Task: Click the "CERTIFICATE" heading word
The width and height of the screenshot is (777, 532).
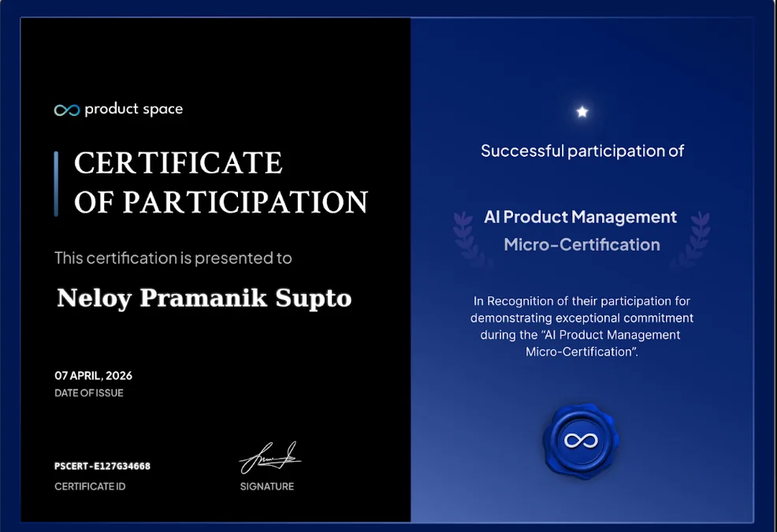Action: [178, 163]
